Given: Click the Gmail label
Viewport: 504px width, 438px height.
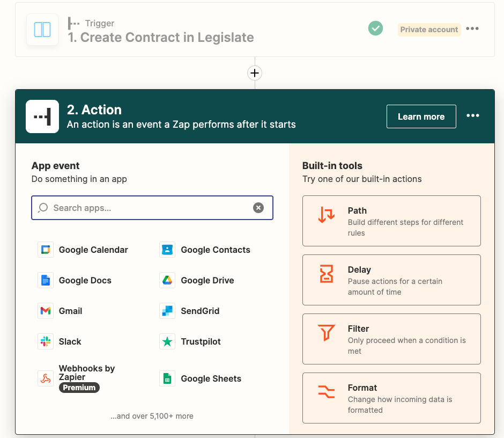Looking at the screenshot, I should 70,311.
